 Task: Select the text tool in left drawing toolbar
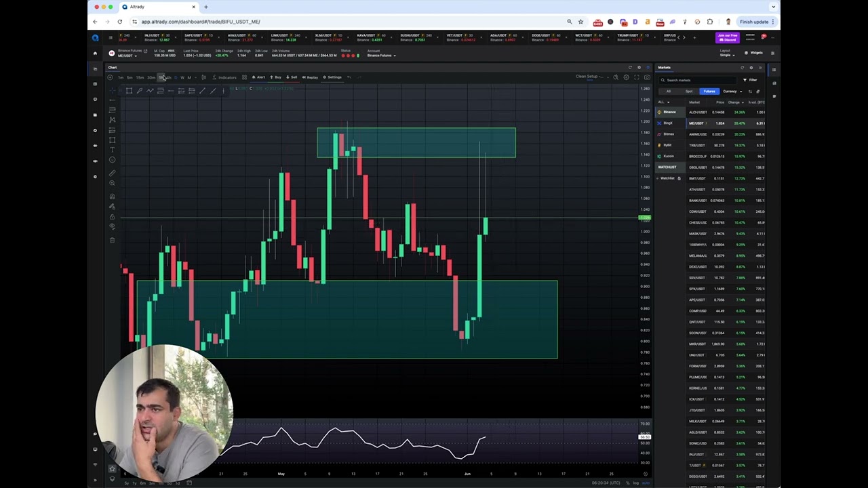[x=112, y=150]
